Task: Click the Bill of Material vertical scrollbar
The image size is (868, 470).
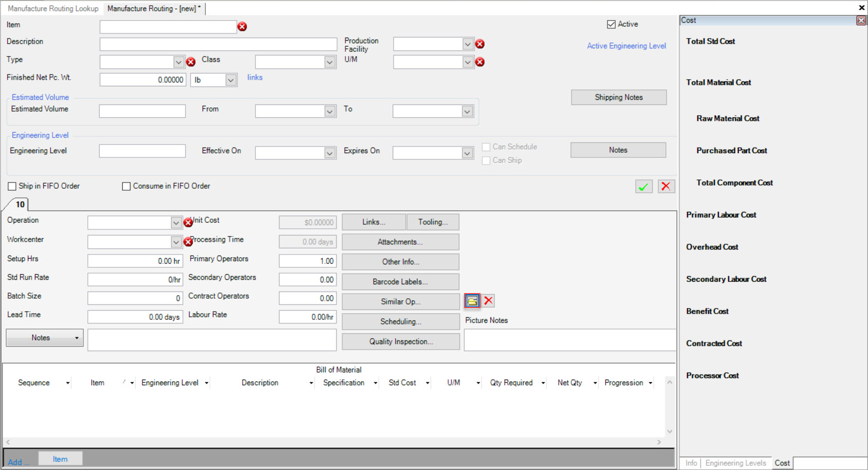Action: click(670, 407)
